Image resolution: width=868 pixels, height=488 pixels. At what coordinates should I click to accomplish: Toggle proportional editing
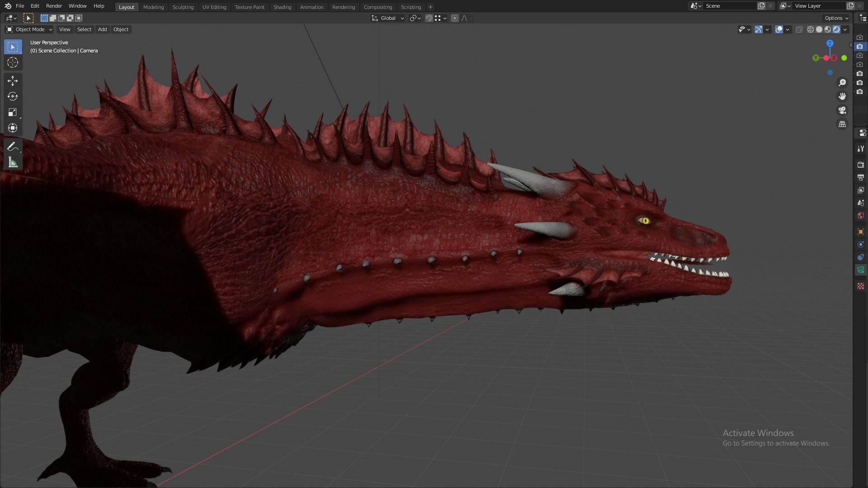455,18
